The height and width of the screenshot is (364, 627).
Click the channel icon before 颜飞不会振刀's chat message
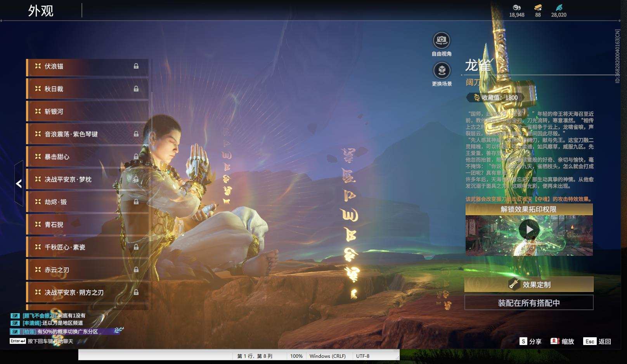(x=15, y=316)
